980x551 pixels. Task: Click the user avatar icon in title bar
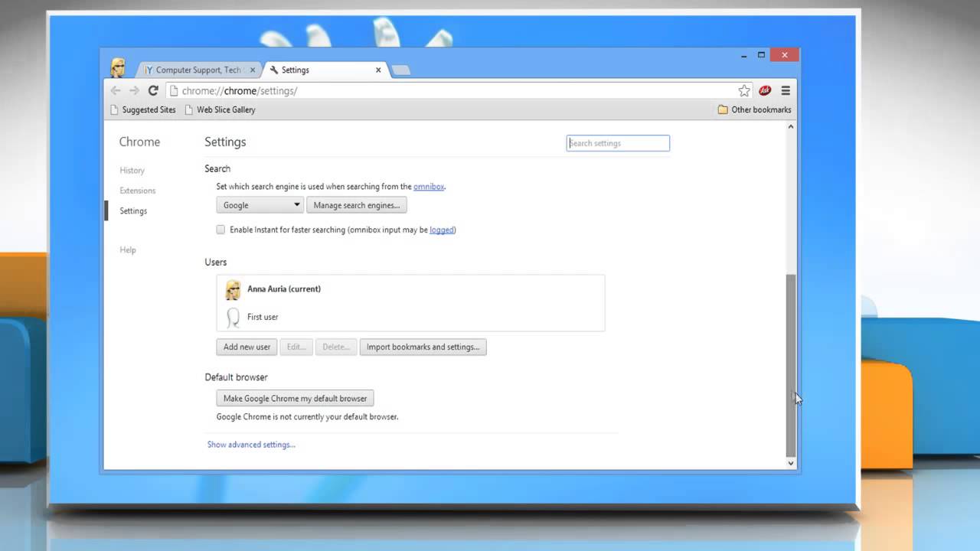[x=118, y=68]
